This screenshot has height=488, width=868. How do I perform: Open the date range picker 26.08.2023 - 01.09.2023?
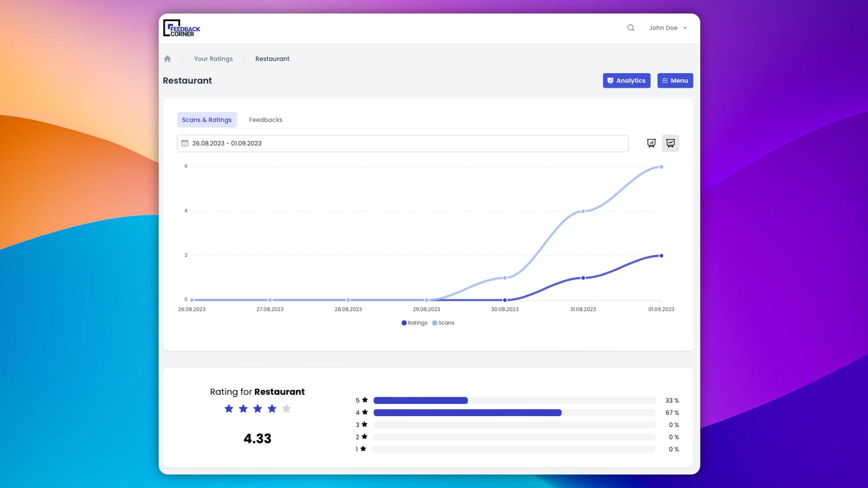[402, 143]
